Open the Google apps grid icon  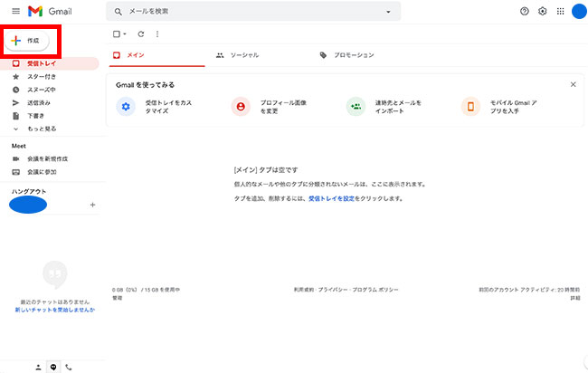click(x=560, y=11)
